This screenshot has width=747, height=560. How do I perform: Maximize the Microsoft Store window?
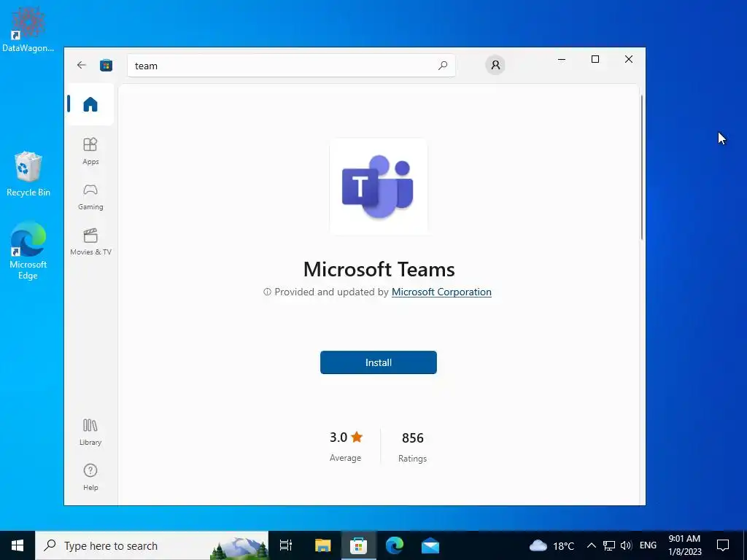595,59
